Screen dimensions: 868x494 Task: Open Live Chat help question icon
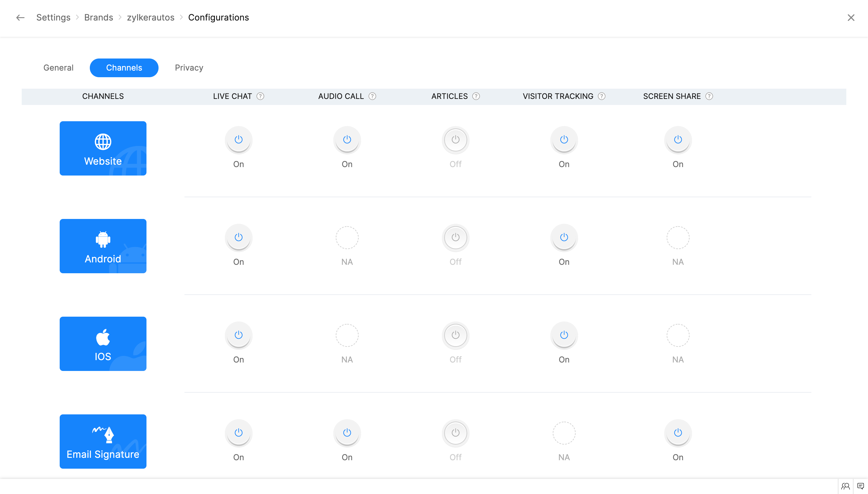(260, 97)
